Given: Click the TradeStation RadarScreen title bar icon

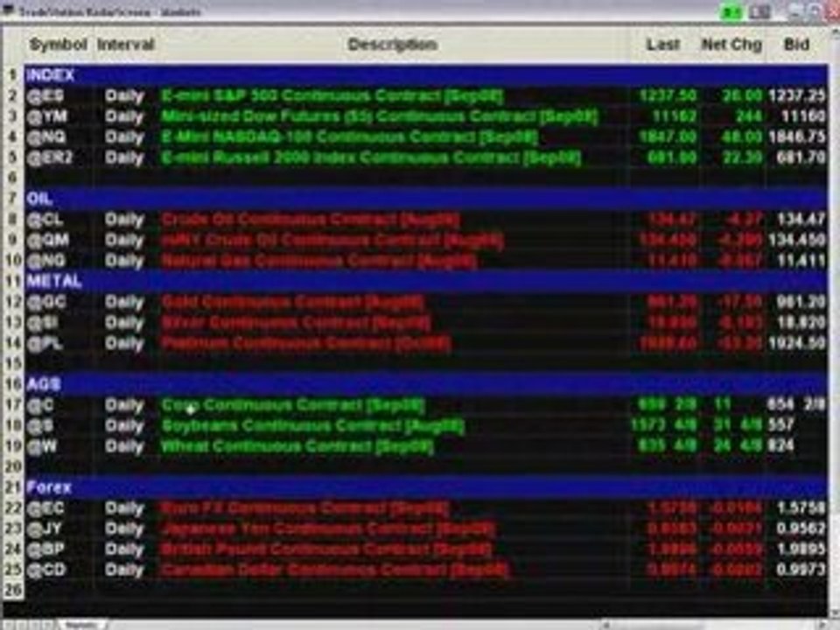Looking at the screenshot, I should (9, 11).
